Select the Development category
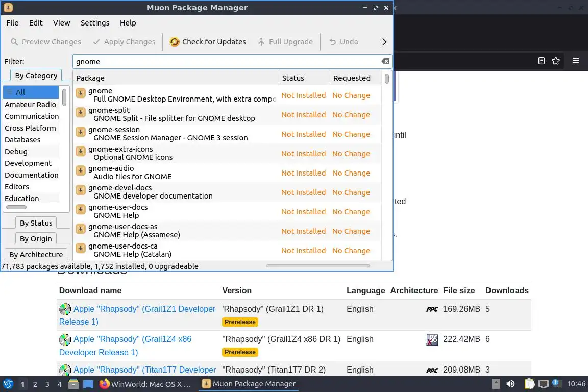This screenshot has width=588, height=392. tap(31, 163)
